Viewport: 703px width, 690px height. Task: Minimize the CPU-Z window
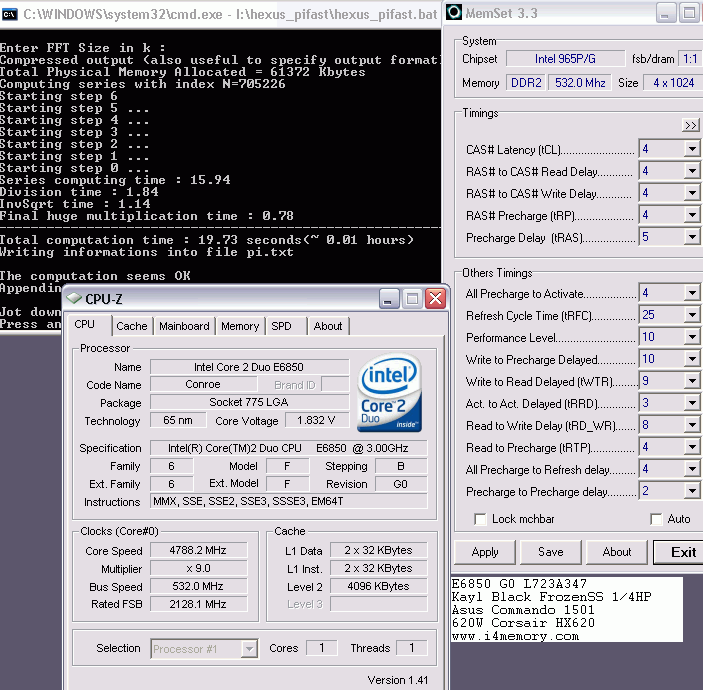tap(389, 299)
